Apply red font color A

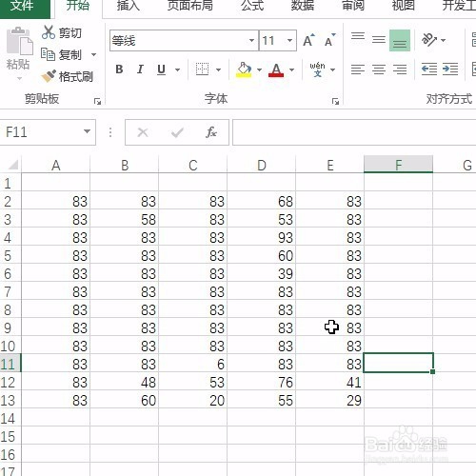click(x=276, y=69)
